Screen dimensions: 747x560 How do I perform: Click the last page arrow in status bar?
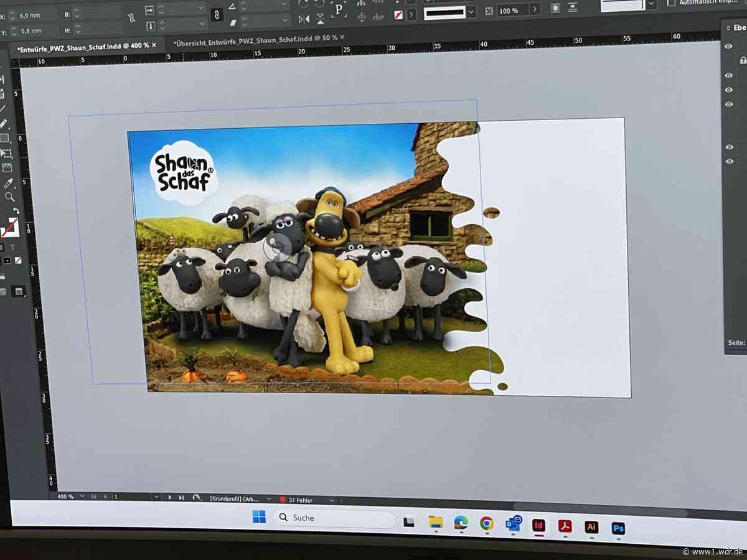tap(181, 498)
